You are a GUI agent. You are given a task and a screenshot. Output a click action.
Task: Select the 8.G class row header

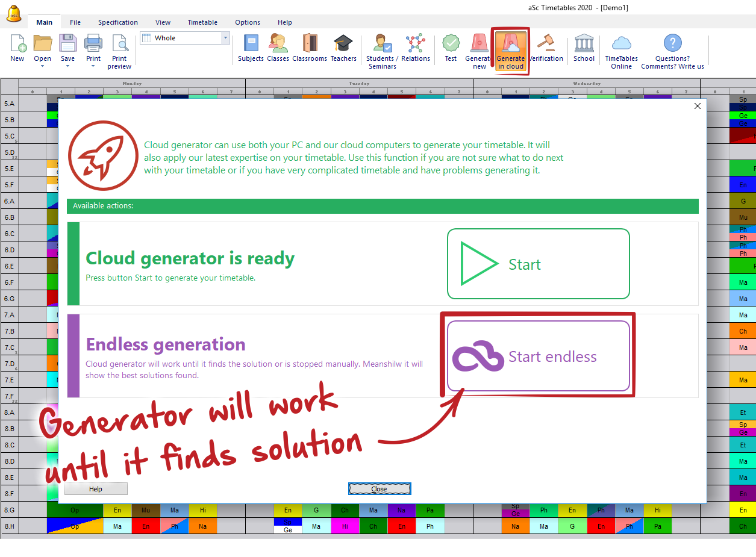pos(9,510)
